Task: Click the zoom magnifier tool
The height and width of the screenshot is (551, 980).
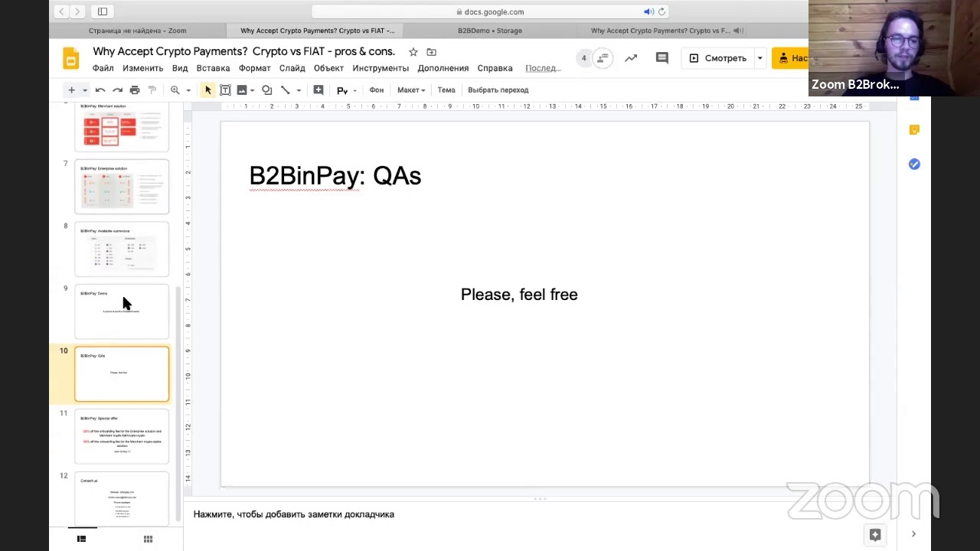Action: 175,90
